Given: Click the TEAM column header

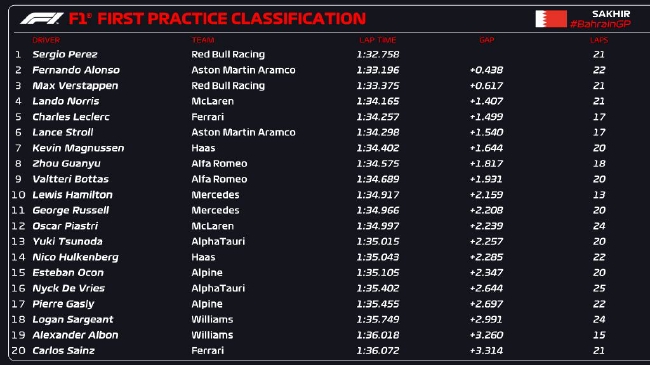Looking at the screenshot, I should click(203, 40).
